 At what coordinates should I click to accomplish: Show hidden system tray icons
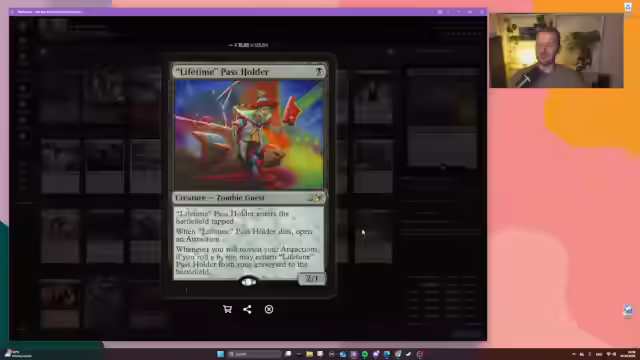573,354
